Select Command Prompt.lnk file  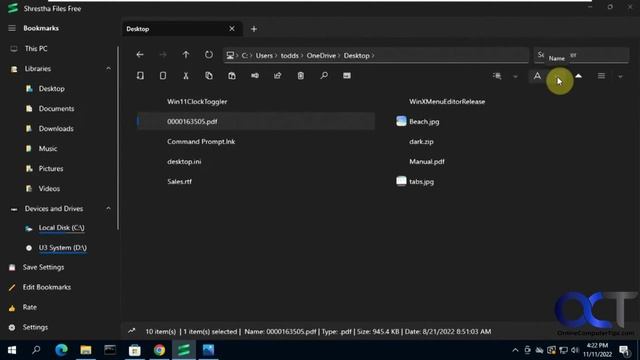click(201, 142)
